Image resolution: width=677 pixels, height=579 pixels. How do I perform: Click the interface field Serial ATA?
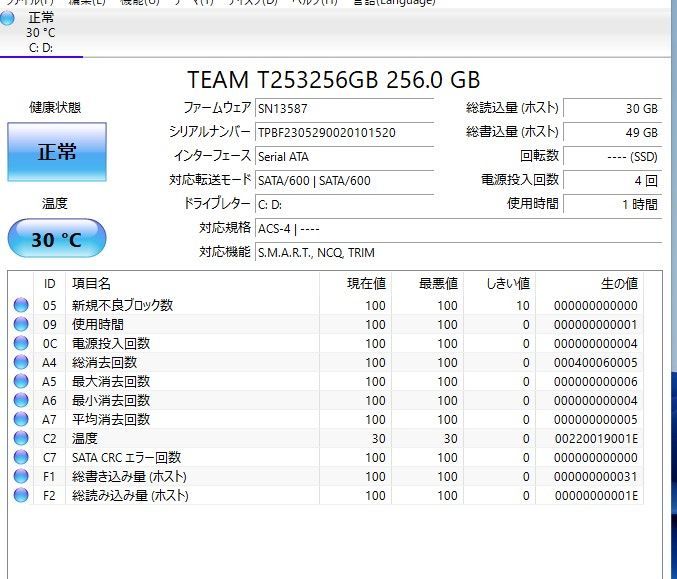coord(345,157)
